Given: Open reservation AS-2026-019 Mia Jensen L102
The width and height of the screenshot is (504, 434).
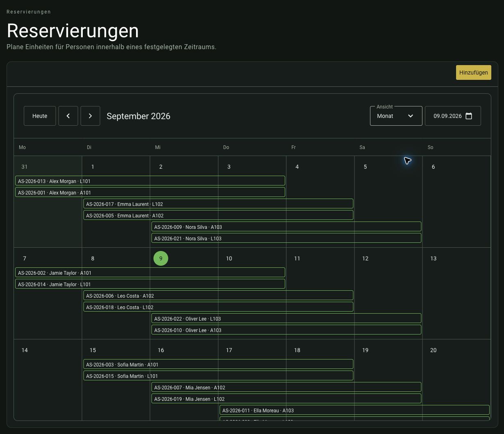Looking at the screenshot, I should point(286,398).
